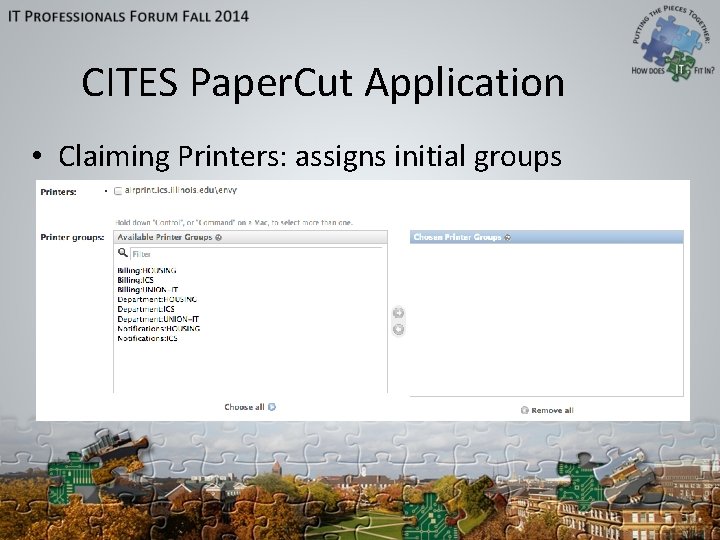Viewport: 720px width, 540px height.
Task: Select Notifications:HOUSING printer group
Action: 159,329
